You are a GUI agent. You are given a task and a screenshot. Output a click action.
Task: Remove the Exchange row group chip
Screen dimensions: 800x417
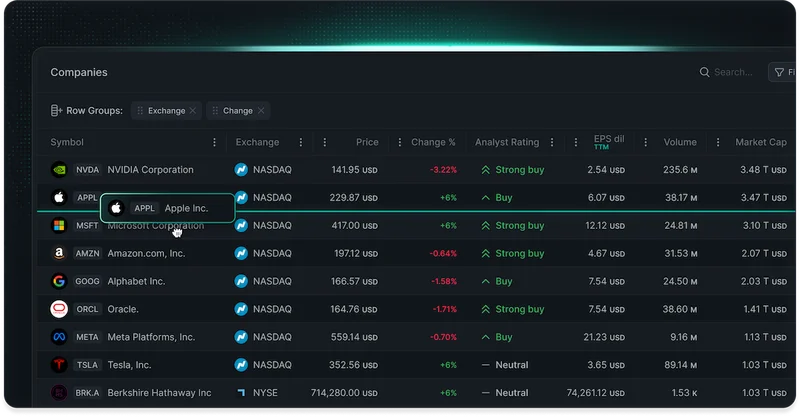(x=193, y=111)
